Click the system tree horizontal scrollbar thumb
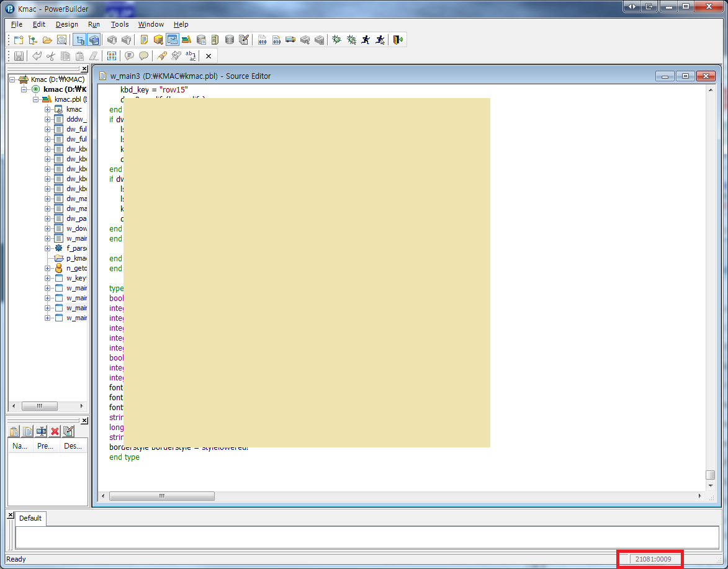 40,406
